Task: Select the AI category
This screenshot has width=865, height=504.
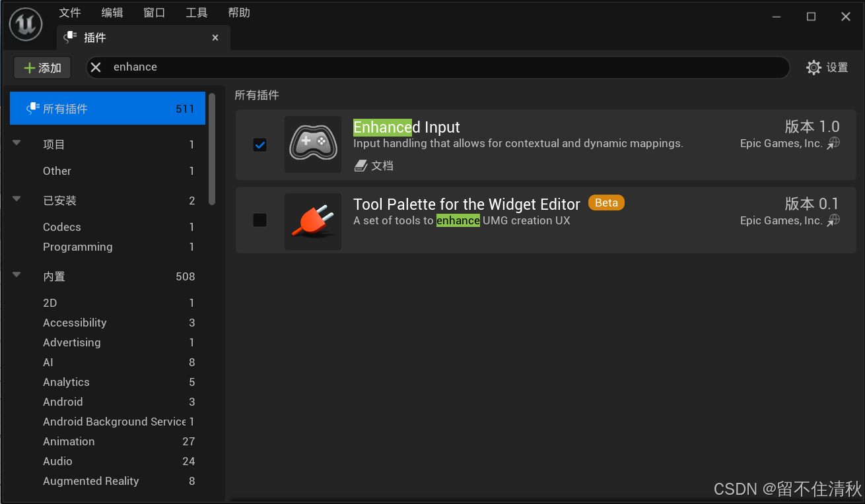Action: (108, 362)
